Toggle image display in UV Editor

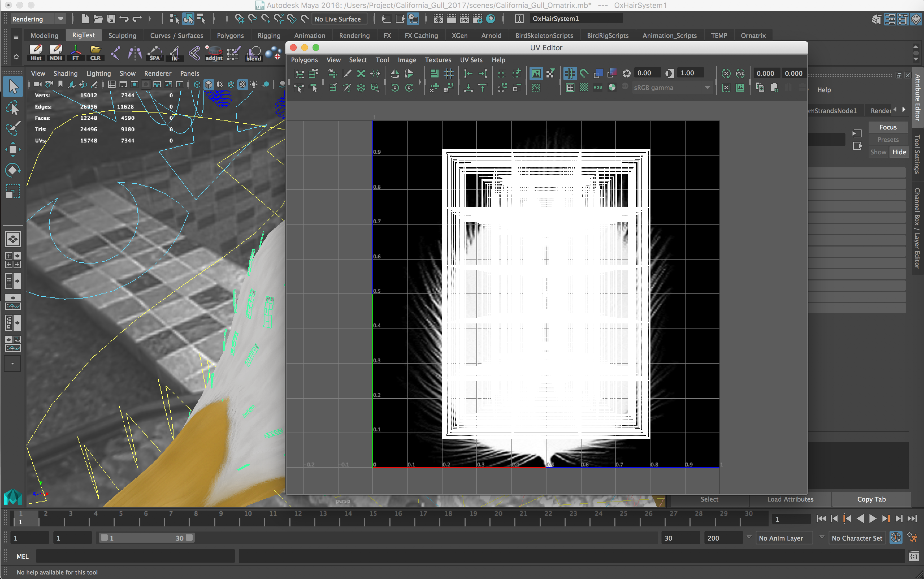point(536,73)
